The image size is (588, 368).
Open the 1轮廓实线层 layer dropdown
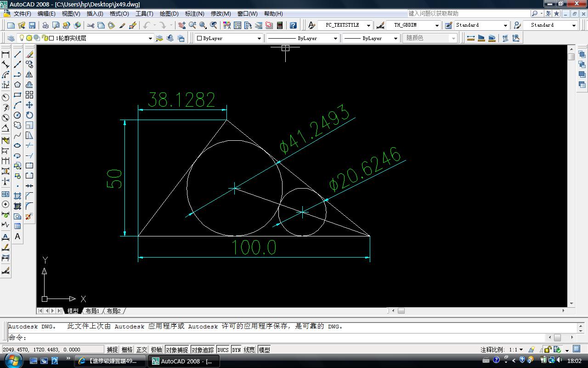coord(150,38)
